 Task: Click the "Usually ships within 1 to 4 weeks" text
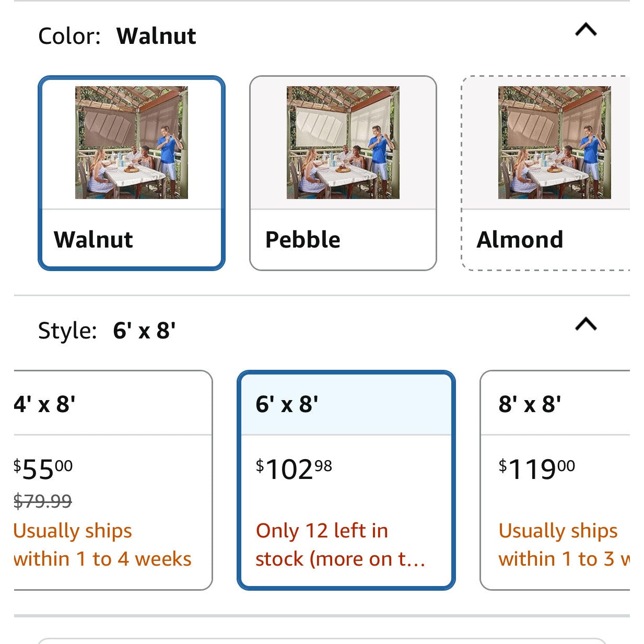pos(102,545)
